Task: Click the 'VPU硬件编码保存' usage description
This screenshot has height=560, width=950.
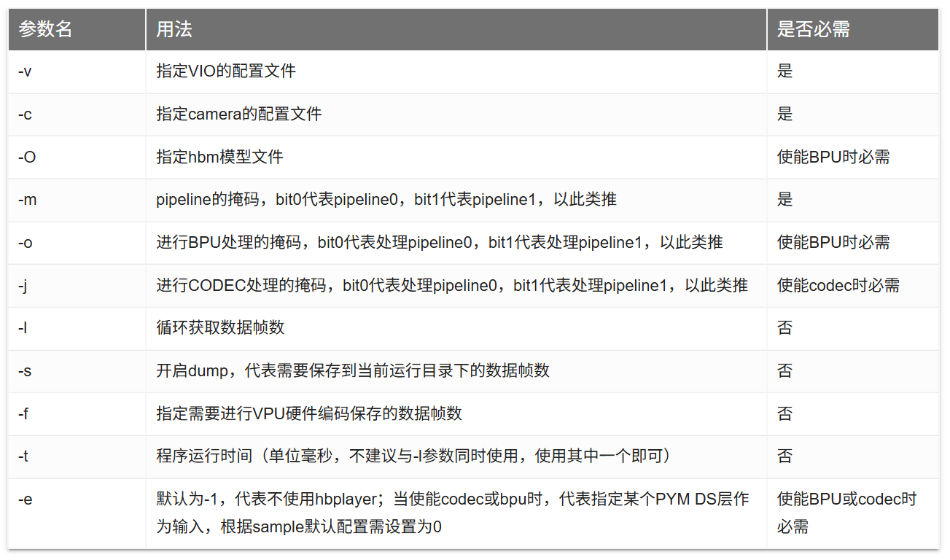Action: coord(309,414)
